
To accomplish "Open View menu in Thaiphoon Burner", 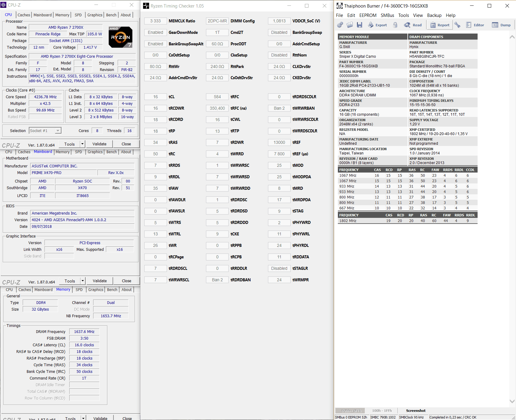I will 418,15.
